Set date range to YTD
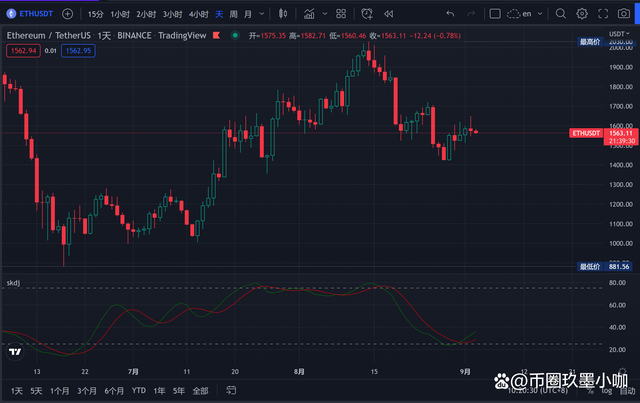The height and width of the screenshot is (403, 640). [139, 391]
